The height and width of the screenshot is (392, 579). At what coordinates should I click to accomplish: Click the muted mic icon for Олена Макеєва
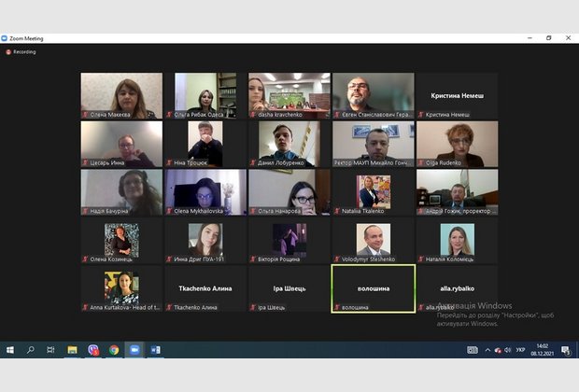[85, 115]
